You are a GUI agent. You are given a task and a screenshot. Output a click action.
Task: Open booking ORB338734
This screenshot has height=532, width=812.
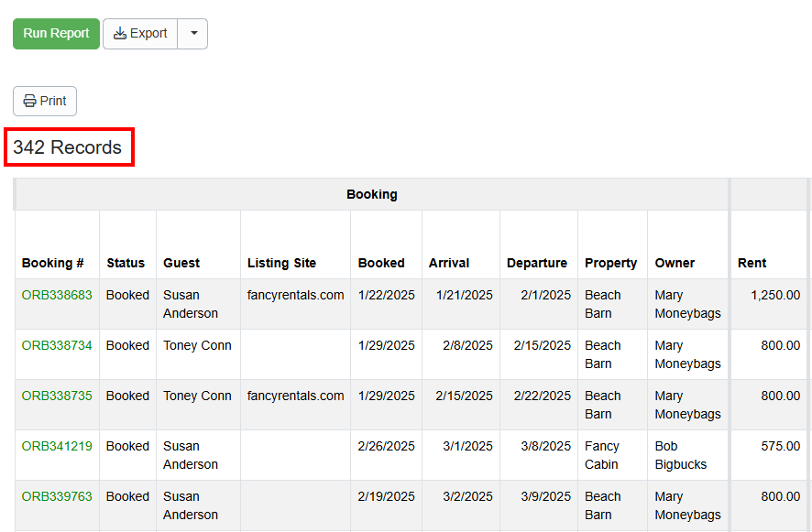point(57,345)
